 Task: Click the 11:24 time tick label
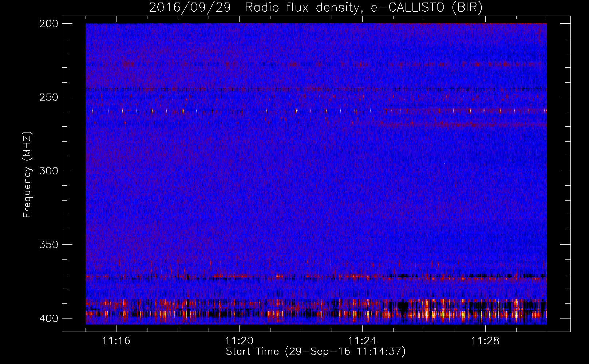362,341
